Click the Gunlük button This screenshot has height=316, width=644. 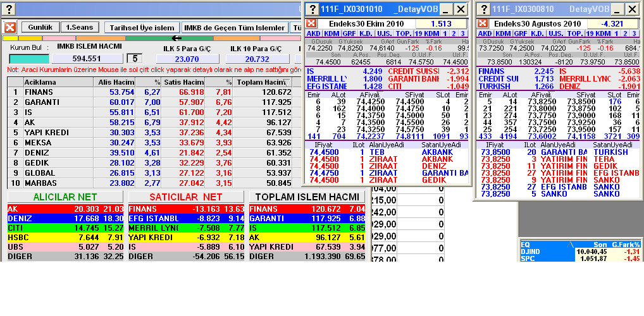[x=40, y=28]
